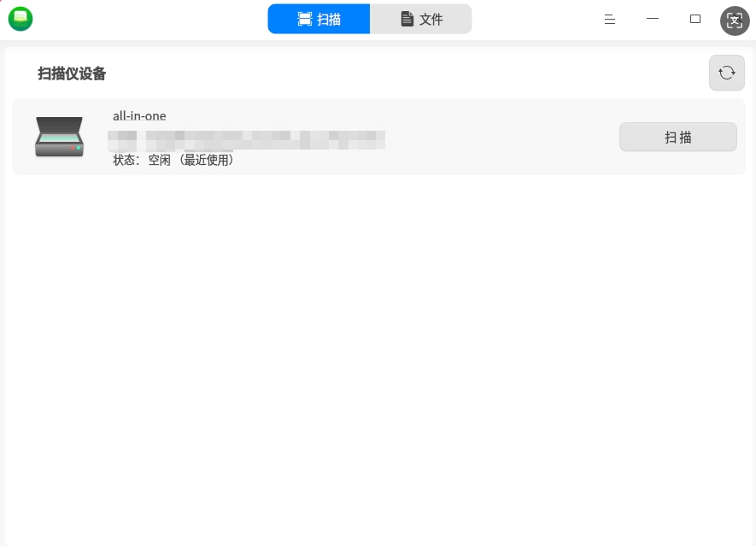Viewport: 756px width, 546px height.
Task: Maximize the scanner window
Action: coord(694,19)
